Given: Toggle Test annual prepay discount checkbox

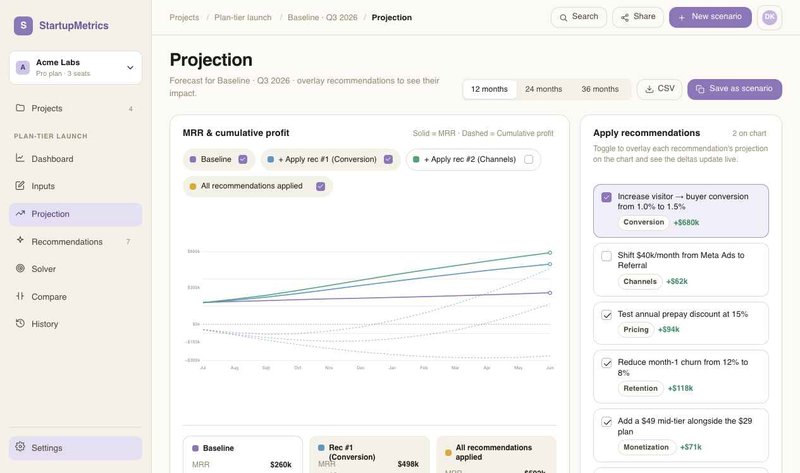Looking at the screenshot, I should pyautogui.click(x=606, y=315).
